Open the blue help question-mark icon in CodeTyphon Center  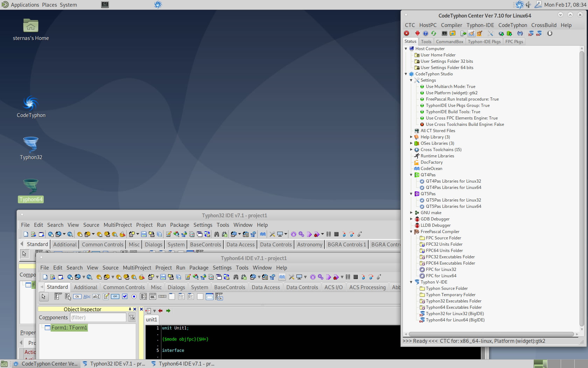(425, 33)
